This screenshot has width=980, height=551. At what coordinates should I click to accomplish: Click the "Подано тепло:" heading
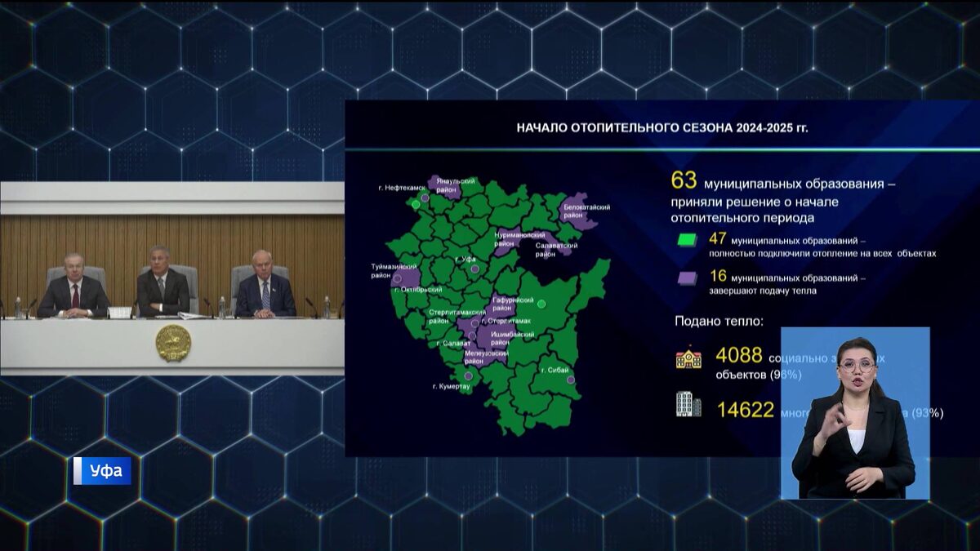pyautogui.click(x=719, y=321)
